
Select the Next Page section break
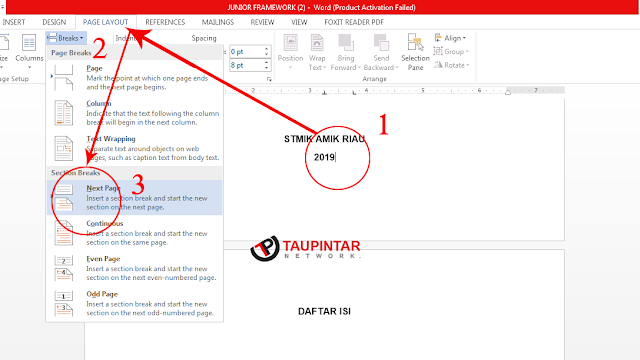point(135,198)
